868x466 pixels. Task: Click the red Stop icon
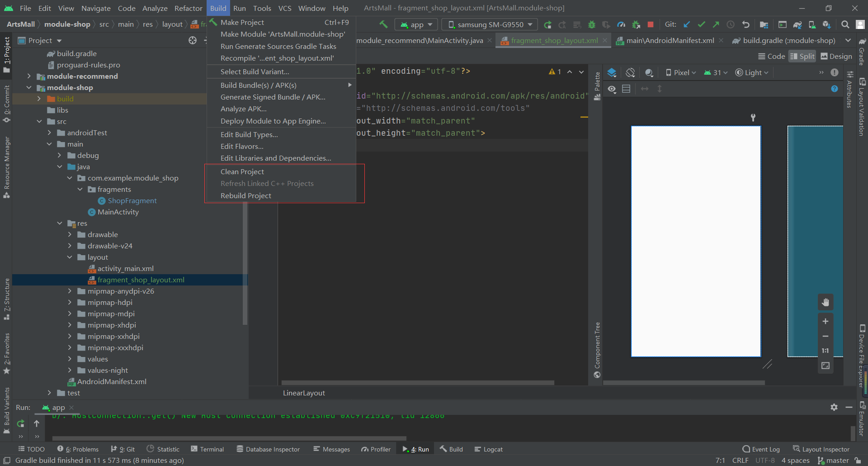click(x=651, y=24)
